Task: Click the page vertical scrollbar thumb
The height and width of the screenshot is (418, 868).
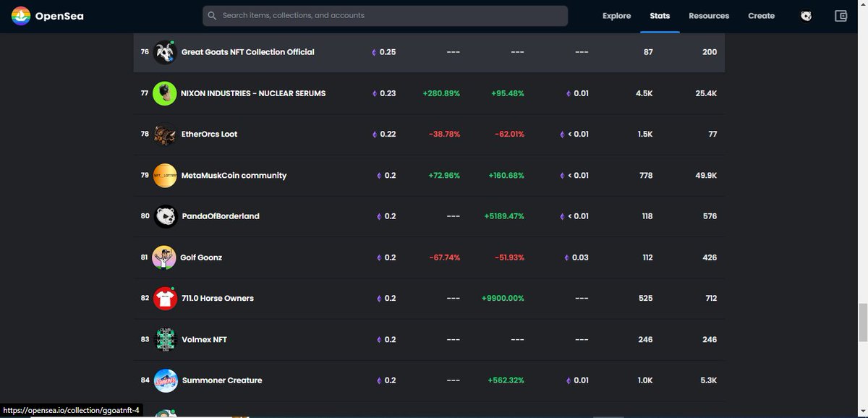Action: pos(862,323)
